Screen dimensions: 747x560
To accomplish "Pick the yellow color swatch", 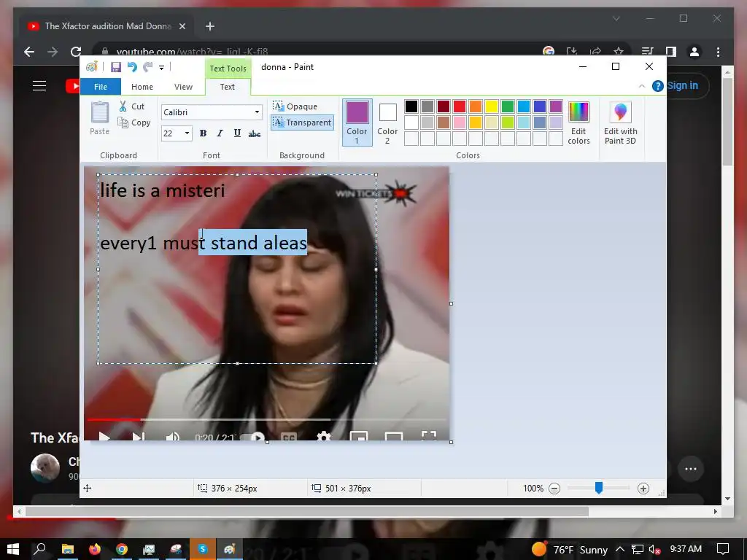I will pyautogui.click(x=491, y=106).
